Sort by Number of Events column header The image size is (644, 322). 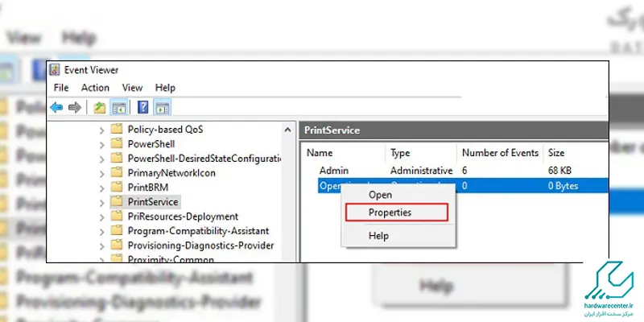[500, 153]
